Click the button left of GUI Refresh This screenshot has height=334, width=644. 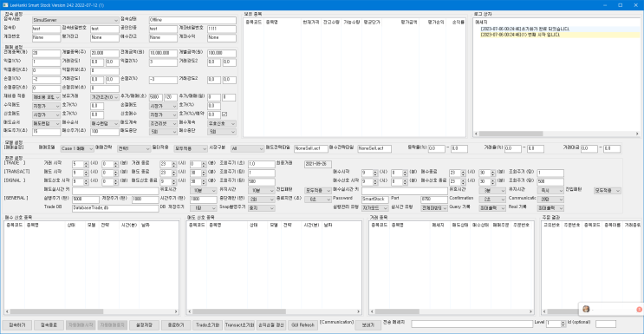tap(271, 325)
